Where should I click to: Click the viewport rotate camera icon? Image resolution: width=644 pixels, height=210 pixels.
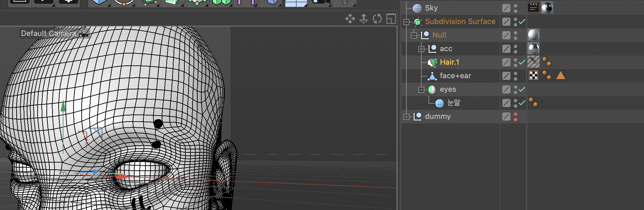point(377,19)
